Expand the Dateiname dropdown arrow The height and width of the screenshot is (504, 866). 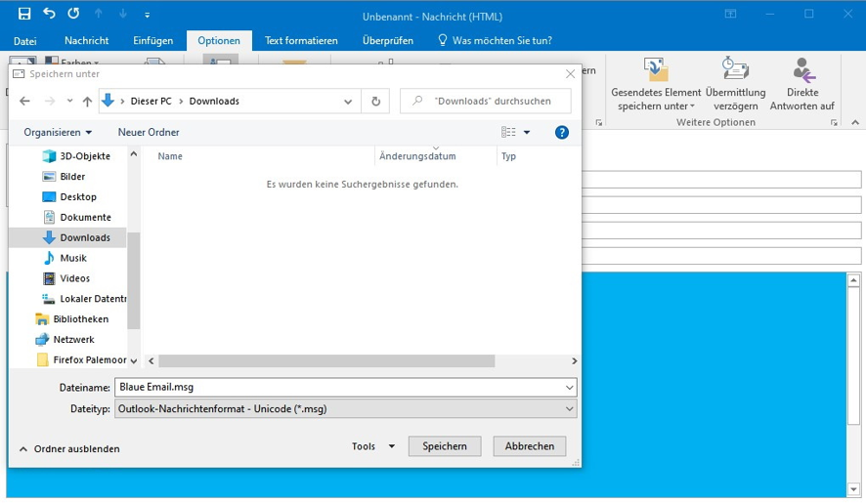[x=570, y=388]
